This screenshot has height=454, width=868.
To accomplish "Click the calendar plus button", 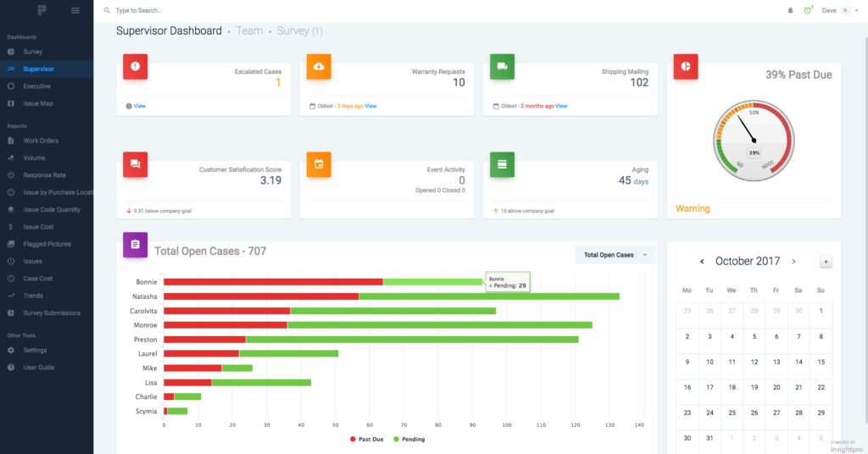I will [x=826, y=262].
